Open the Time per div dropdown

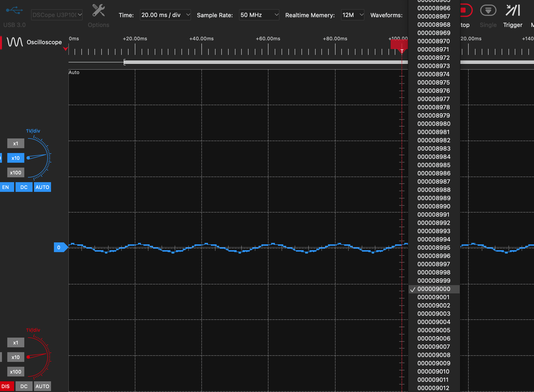(165, 15)
